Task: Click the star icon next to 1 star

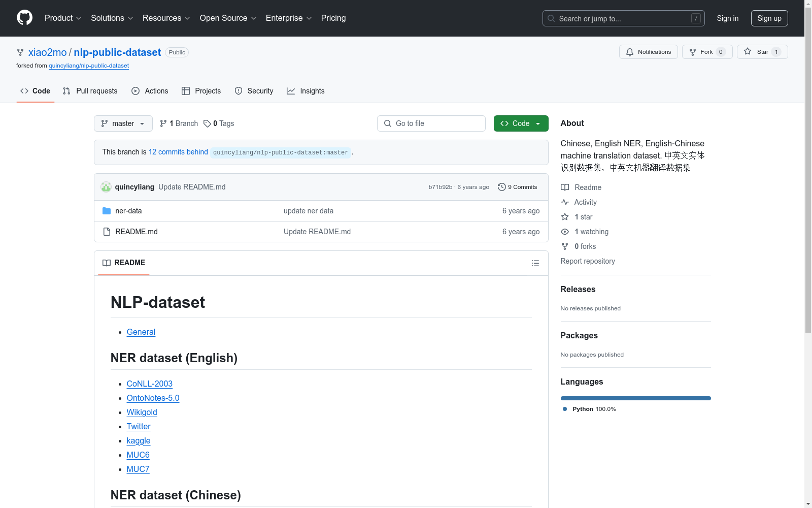Action: coord(565,217)
